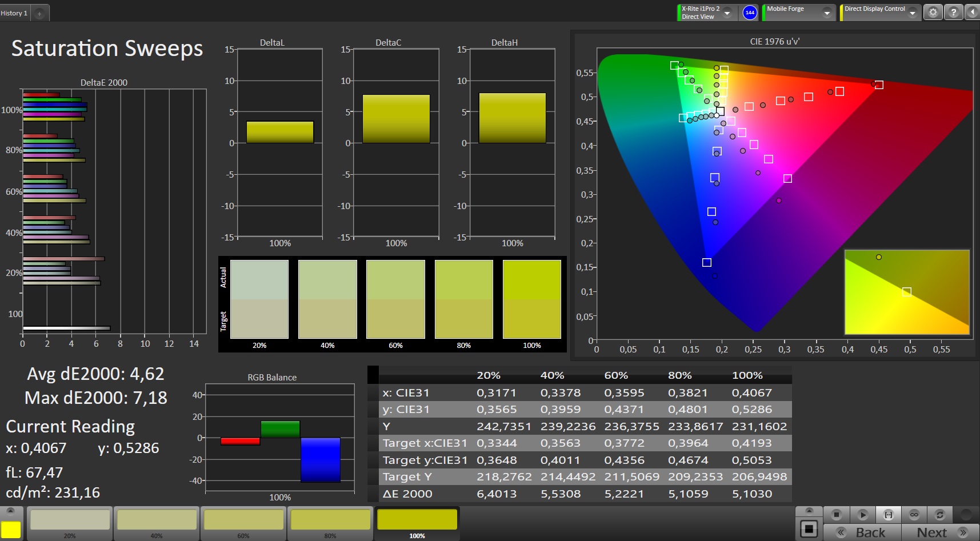Viewport: 980px width, 541px height.
Task: Open the help question mark button
Action: [953, 12]
